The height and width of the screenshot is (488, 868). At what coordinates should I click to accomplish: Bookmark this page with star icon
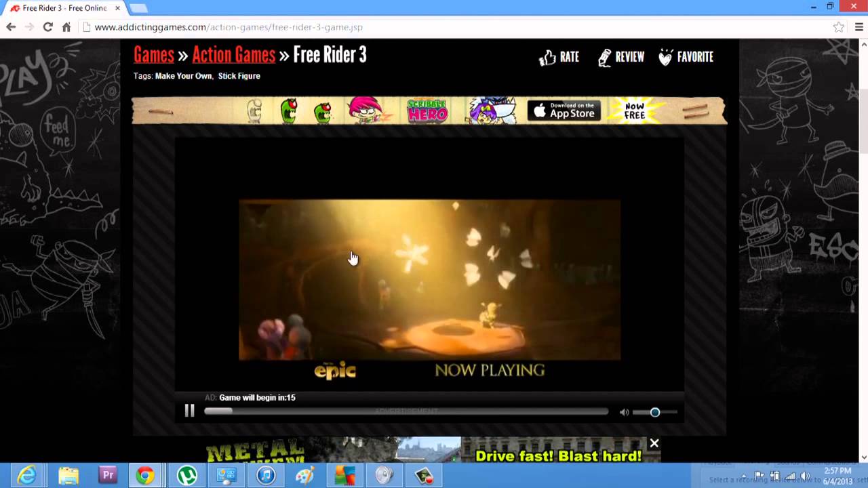point(839,27)
